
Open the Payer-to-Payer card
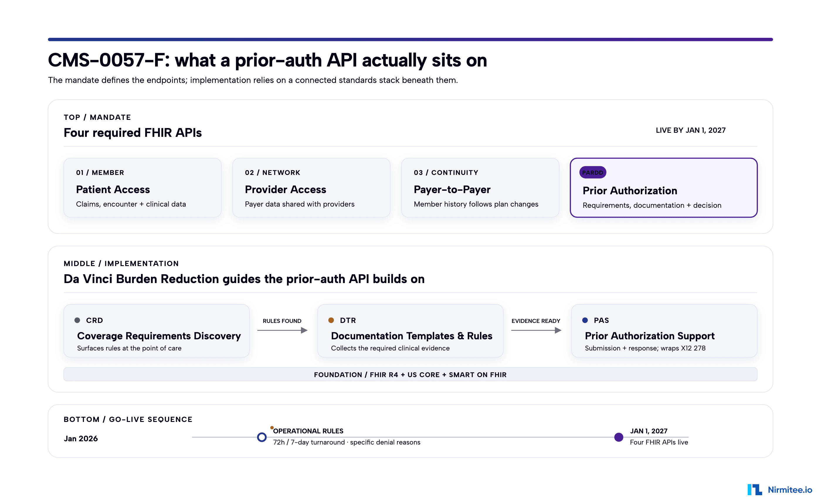(480, 188)
